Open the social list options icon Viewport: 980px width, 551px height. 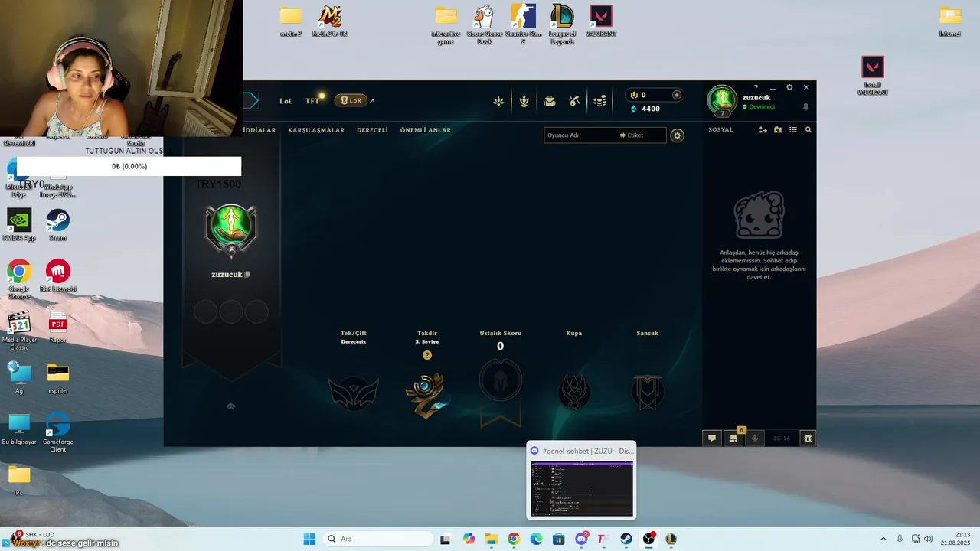(793, 130)
